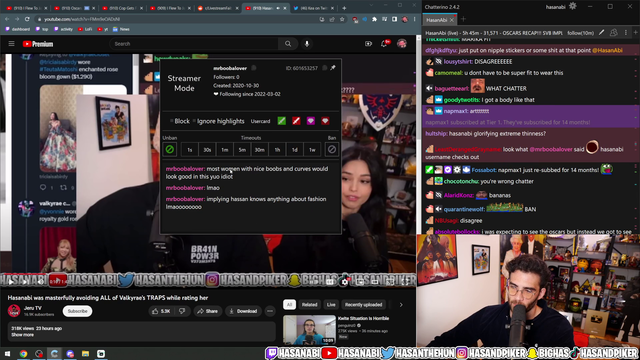Screen dimensions: 640x360
Task: Open Chrome three-dot menu
Action: pos(414,19)
